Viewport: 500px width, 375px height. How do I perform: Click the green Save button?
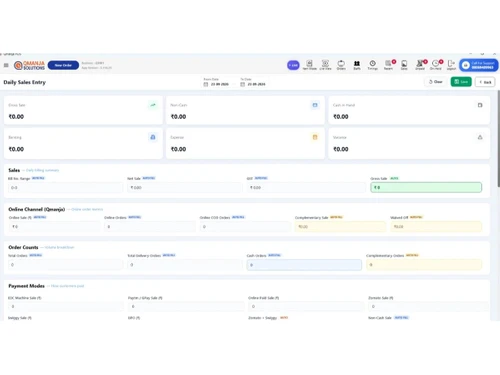461,82
